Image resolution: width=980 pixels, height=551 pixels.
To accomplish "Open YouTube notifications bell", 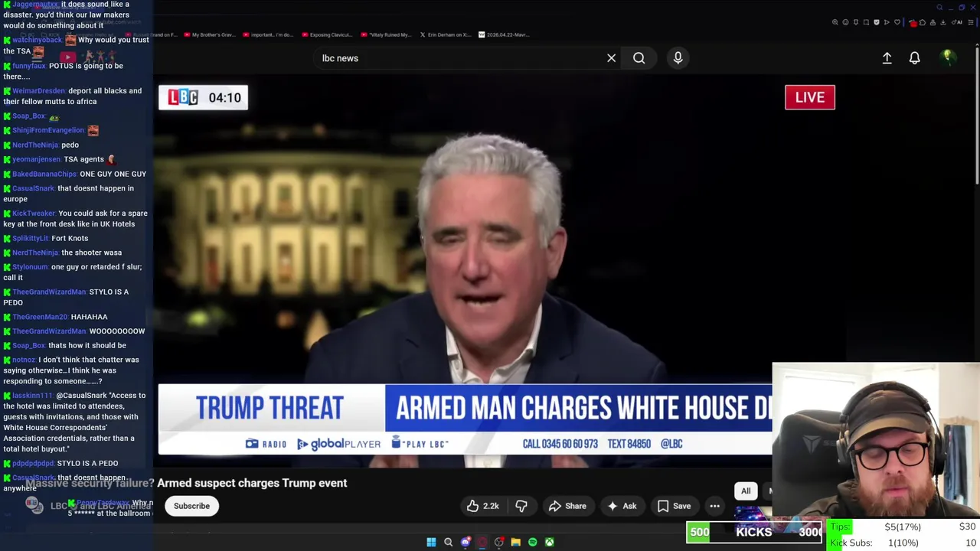I will pyautogui.click(x=914, y=58).
